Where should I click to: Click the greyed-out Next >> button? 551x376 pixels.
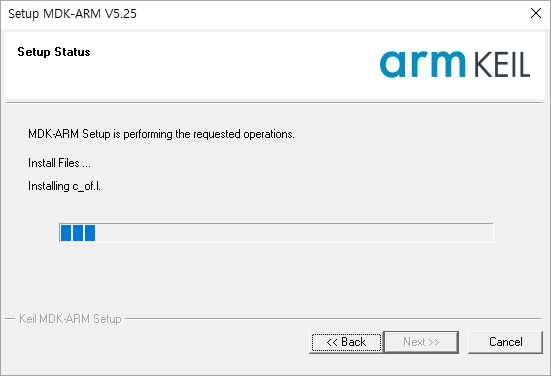click(421, 342)
